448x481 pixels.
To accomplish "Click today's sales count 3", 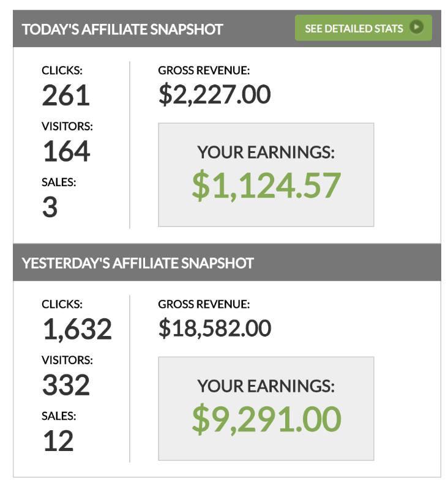I will coord(50,207).
